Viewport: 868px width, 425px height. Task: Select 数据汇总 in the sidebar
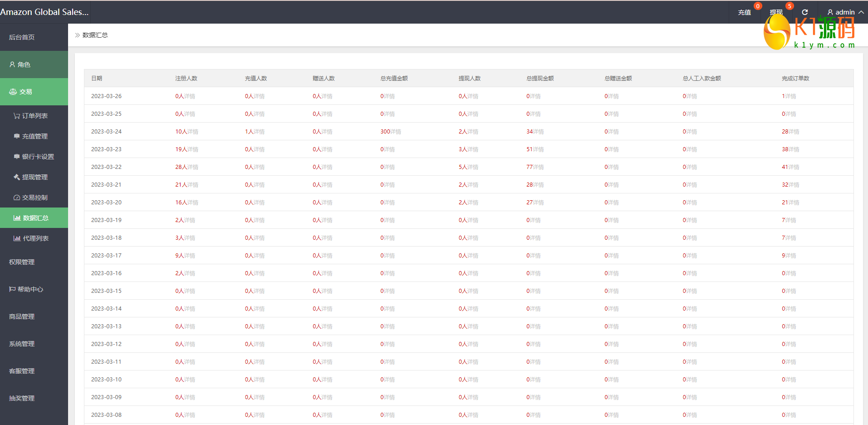tap(35, 218)
